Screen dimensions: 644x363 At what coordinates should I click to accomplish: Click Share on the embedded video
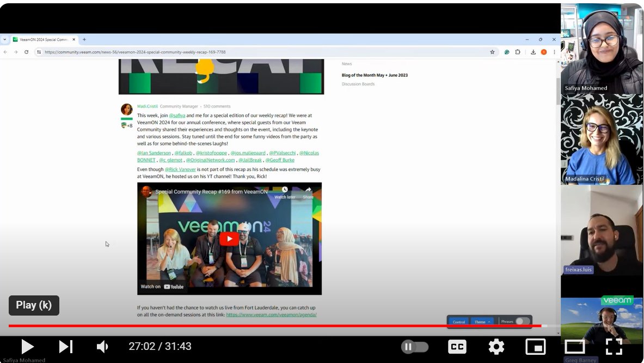[x=308, y=192]
